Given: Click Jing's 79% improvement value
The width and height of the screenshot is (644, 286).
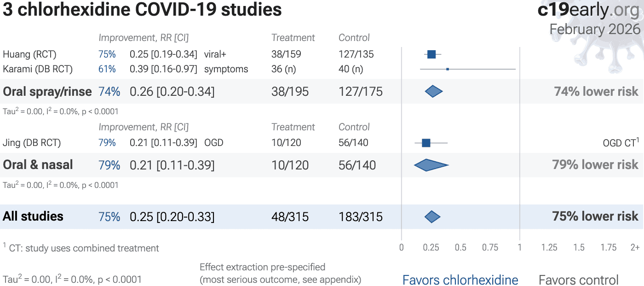Looking at the screenshot, I should pos(107,143).
